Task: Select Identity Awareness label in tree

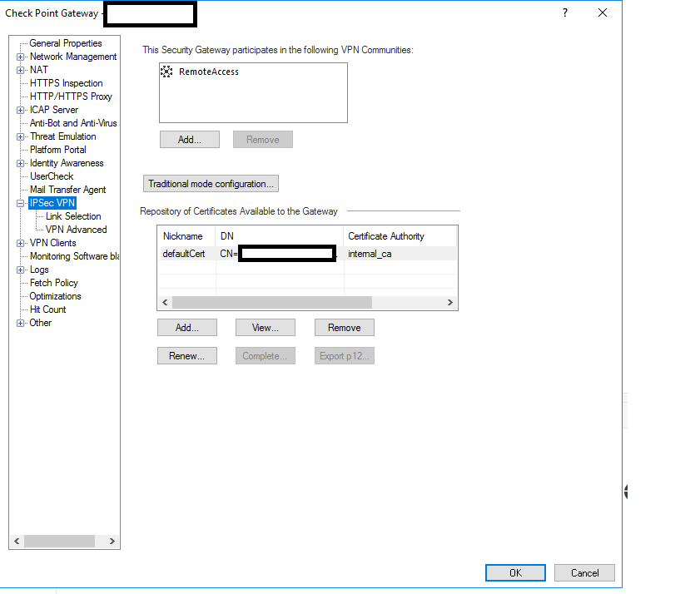Action: click(x=67, y=163)
